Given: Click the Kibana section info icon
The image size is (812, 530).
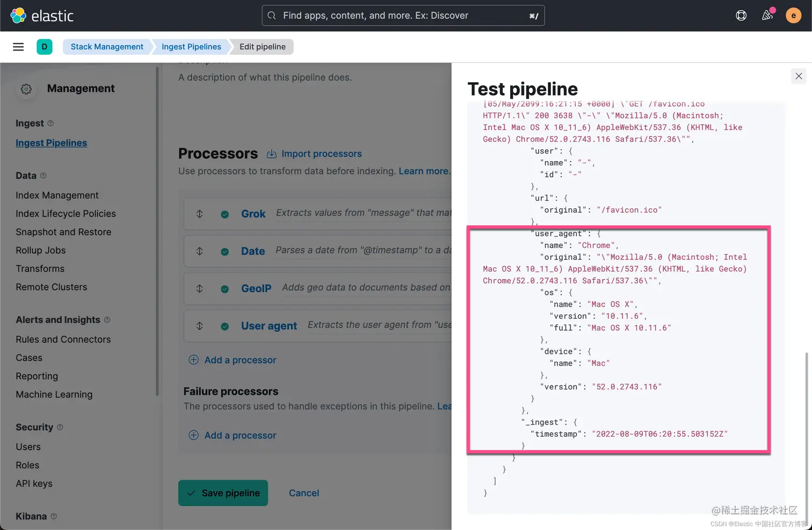Looking at the screenshot, I should click(54, 517).
